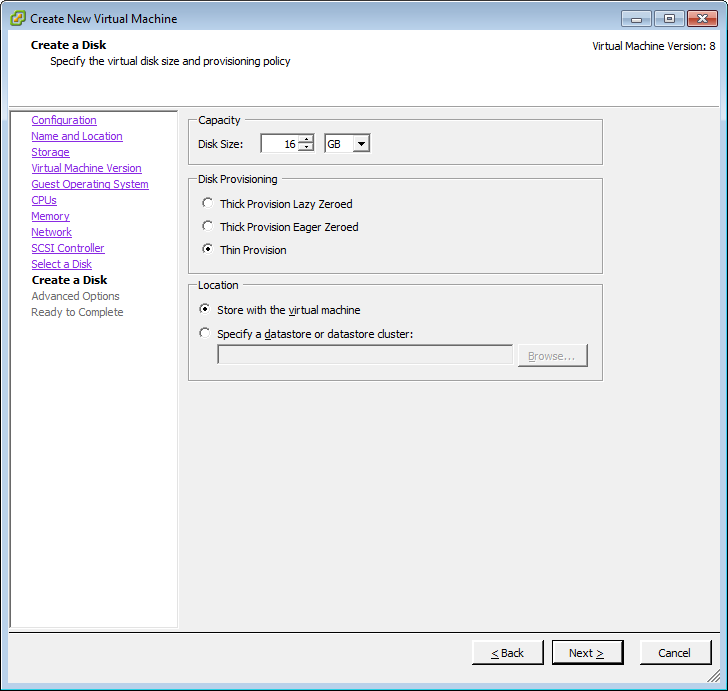728x691 pixels.
Task: Click the window resize grip corner
Action: pyautogui.click(x=714, y=677)
